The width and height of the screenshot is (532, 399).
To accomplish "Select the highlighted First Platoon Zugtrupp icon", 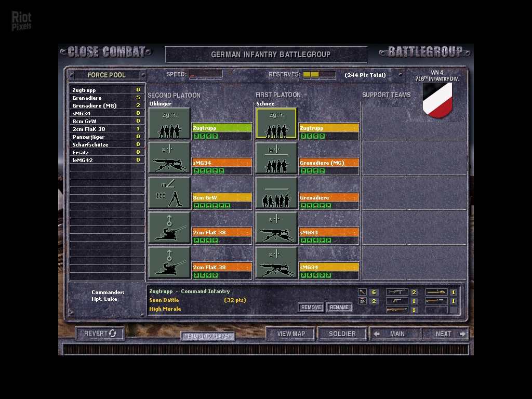I will [x=276, y=124].
